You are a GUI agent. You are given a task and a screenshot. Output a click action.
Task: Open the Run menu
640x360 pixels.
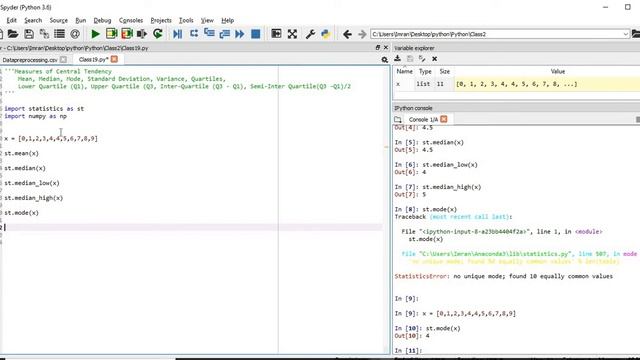(x=81, y=20)
